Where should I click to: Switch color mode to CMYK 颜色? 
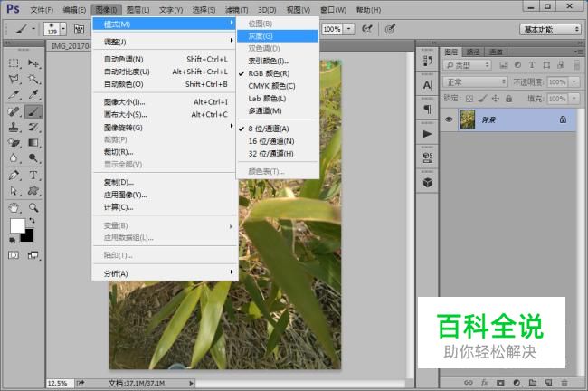point(272,85)
